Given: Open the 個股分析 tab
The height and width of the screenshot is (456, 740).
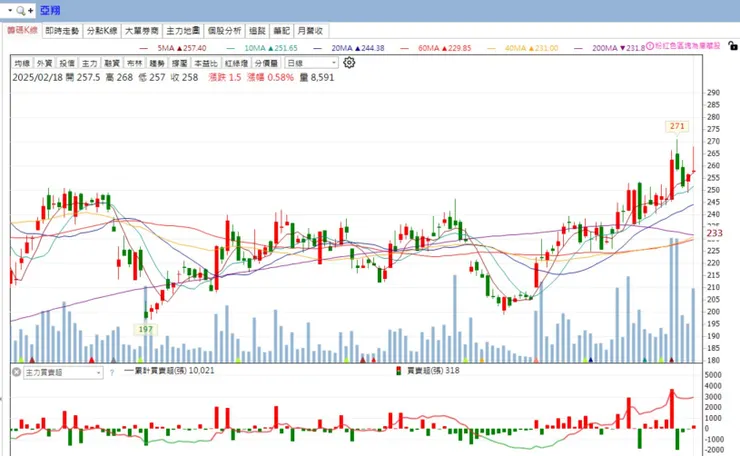Looking at the screenshot, I should pyautogui.click(x=225, y=31).
